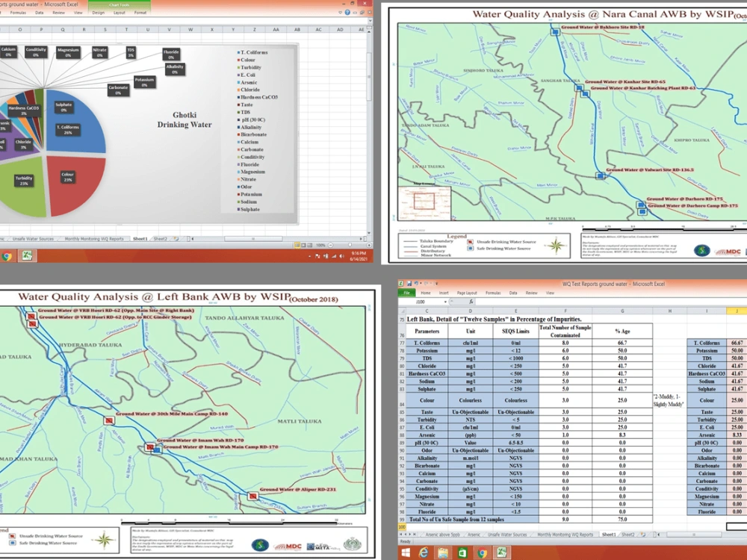
Task: Click the Undo icon on Quick Access Toolbar
Action: pyautogui.click(x=415, y=284)
